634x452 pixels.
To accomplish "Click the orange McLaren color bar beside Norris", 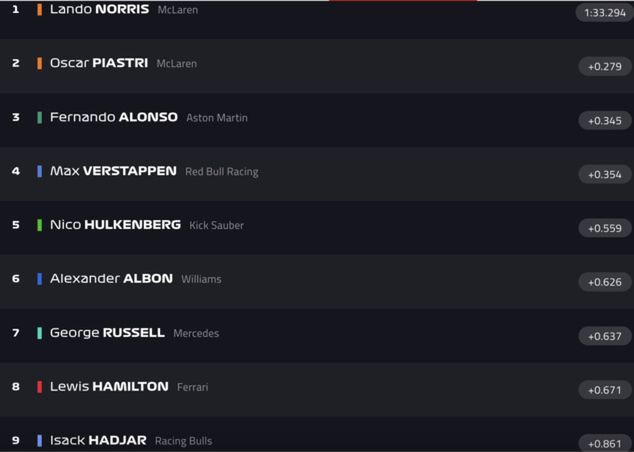I will (40, 9).
